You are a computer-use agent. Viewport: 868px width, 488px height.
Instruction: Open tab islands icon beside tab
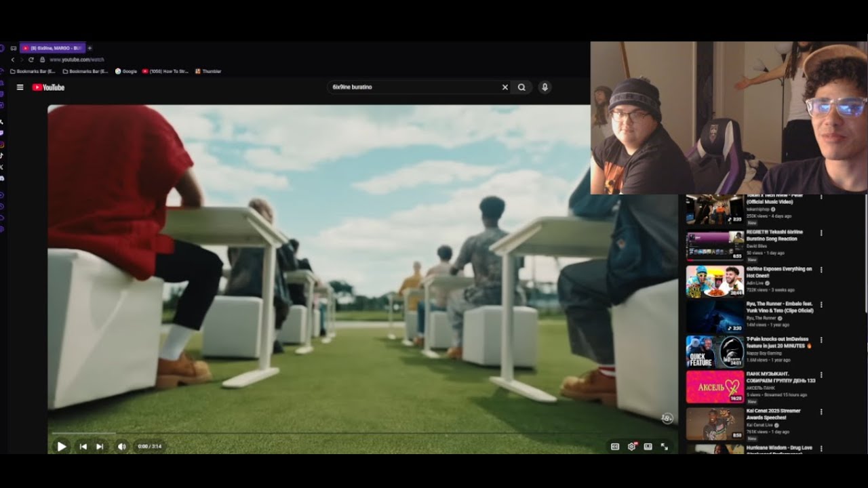click(13, 48)
